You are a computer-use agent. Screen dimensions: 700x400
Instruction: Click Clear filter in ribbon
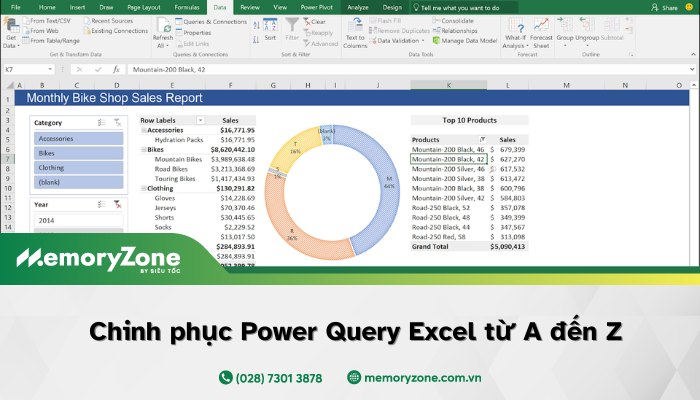pyautogui.click(x=314, y=21)
